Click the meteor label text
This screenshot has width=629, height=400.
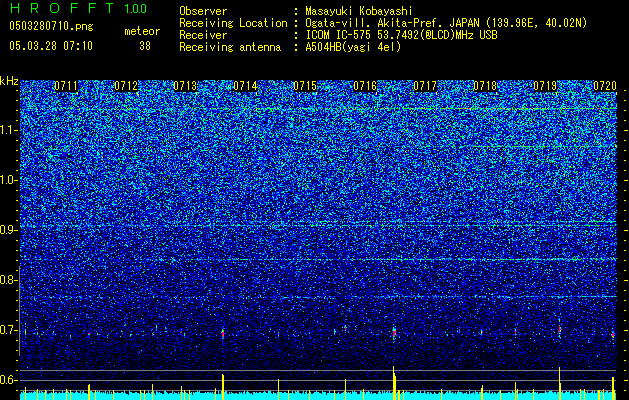click(142, 31)
